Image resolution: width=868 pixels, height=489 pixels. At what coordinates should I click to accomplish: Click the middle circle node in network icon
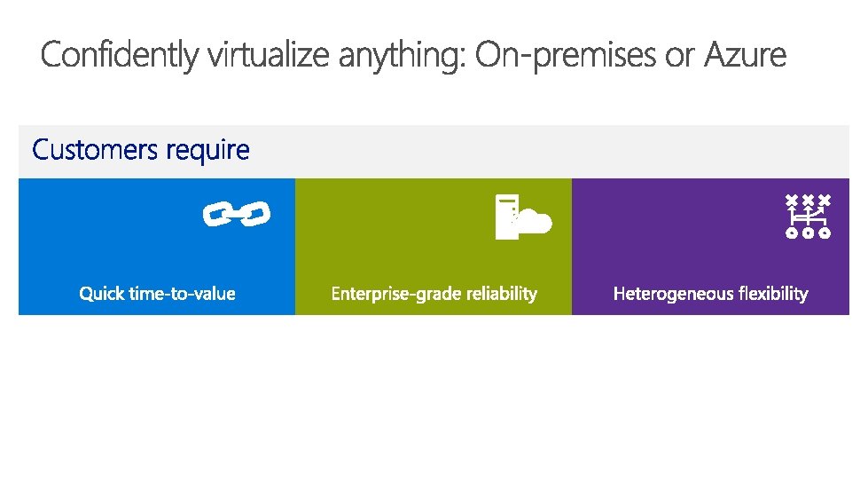coord(808,234)
